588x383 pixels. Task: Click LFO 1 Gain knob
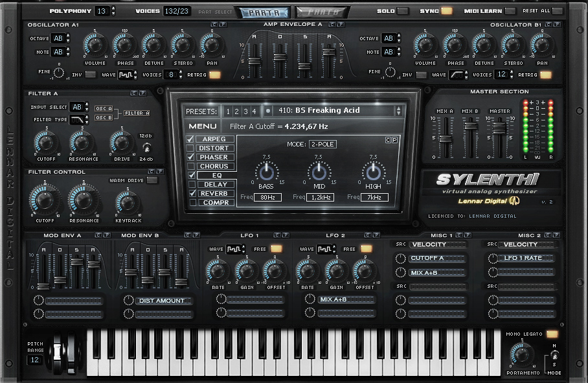pyautogui.click(x=246, y=271)
